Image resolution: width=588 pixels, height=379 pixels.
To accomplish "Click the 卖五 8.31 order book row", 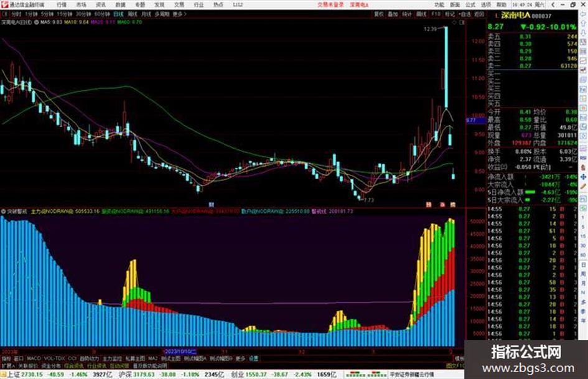I will click(532, 37).
